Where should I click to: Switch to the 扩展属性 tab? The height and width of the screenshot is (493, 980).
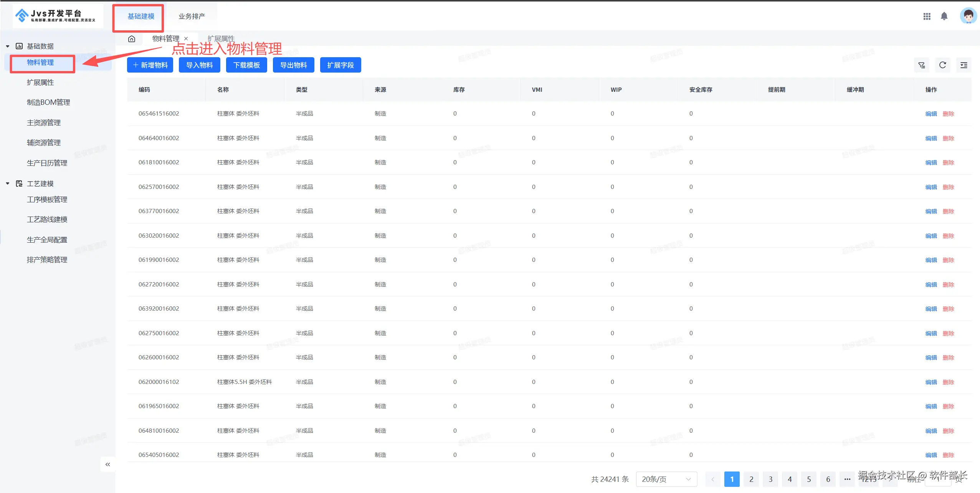click(221, 39)
